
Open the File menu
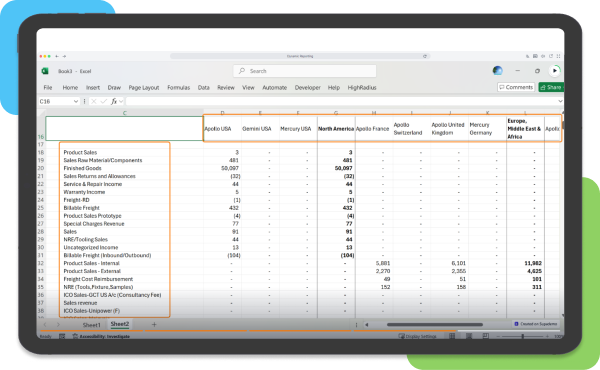[48, 88]
